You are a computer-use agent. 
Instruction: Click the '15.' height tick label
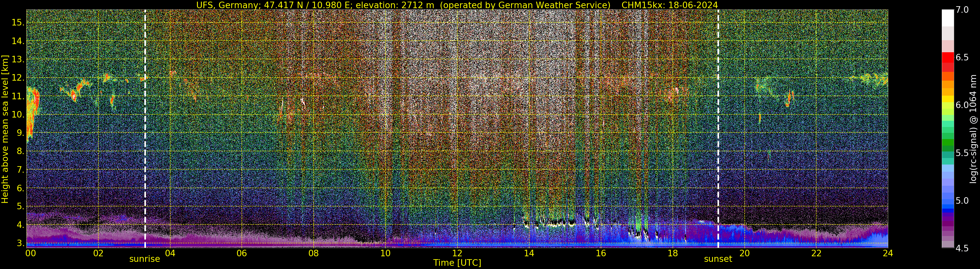18,23
